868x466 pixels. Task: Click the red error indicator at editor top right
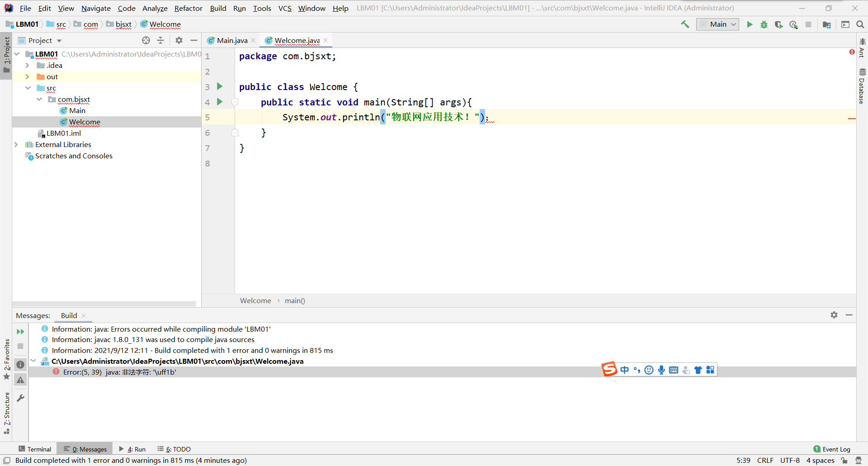click(852, 52)
